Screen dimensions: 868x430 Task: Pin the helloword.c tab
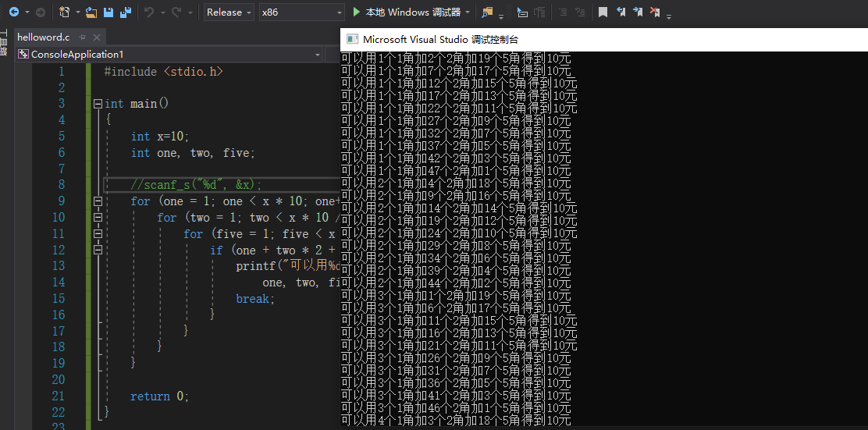pos(83,37)
